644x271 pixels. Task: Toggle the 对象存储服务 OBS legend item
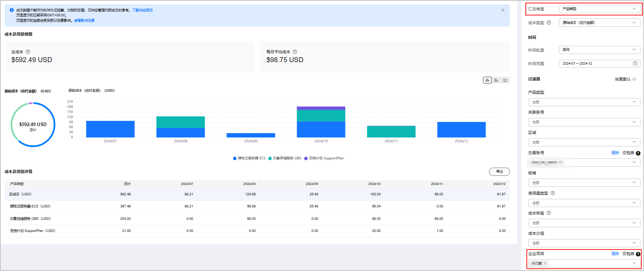pos(285,158)
